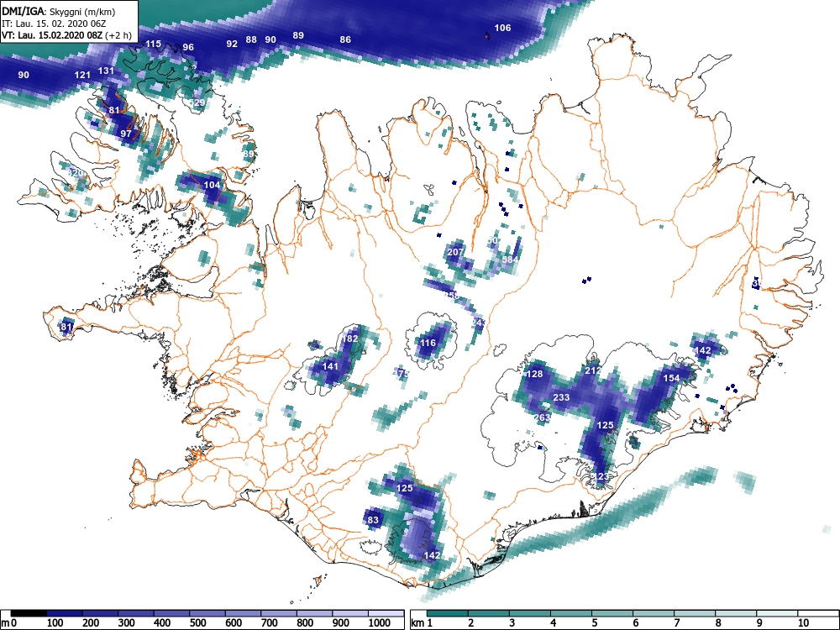Click the "300" label on the meter scale
This screenshot has height=630, width=840.
(x=127, y=623)
